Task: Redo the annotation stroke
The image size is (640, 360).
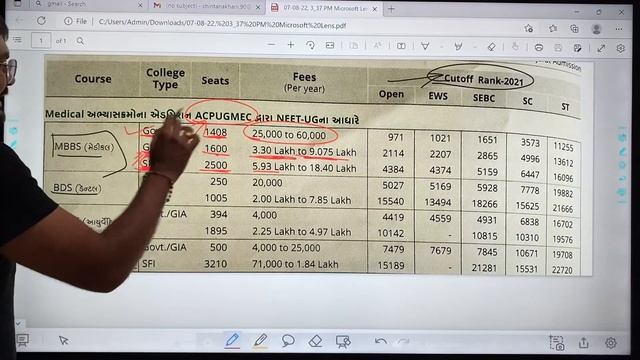Action: point(404,341)
